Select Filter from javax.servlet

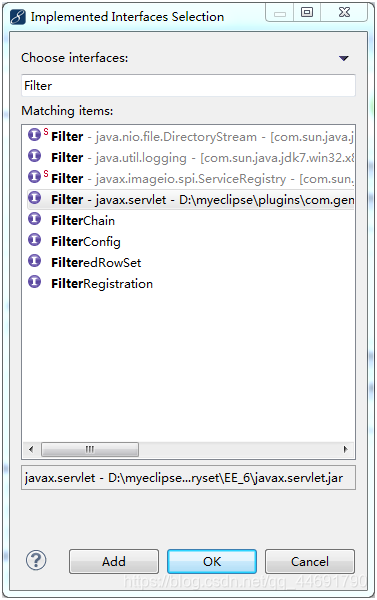(191, 199)
